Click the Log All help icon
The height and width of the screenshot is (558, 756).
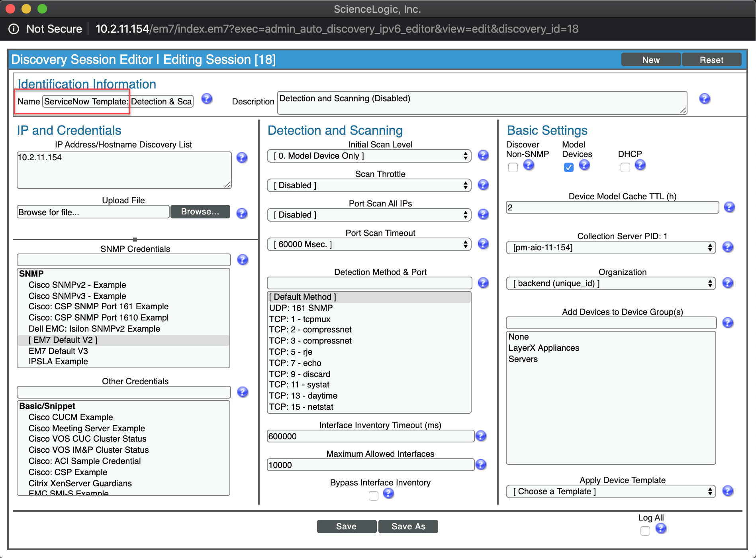(661, 529)
